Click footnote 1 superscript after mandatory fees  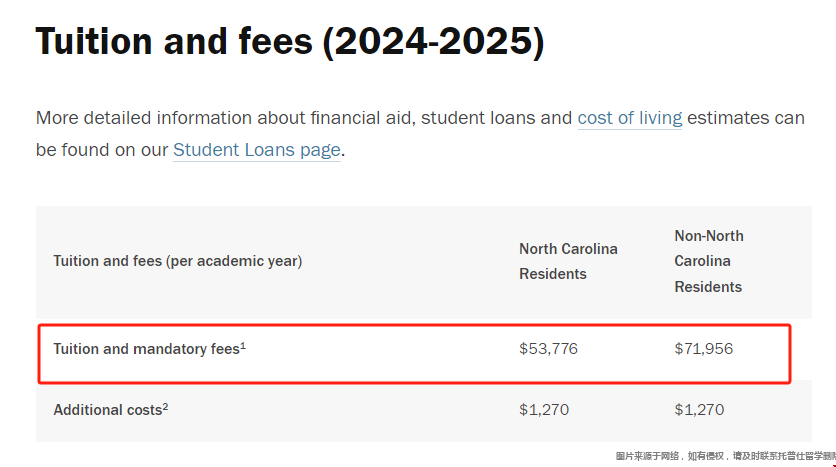click(243, 346)
